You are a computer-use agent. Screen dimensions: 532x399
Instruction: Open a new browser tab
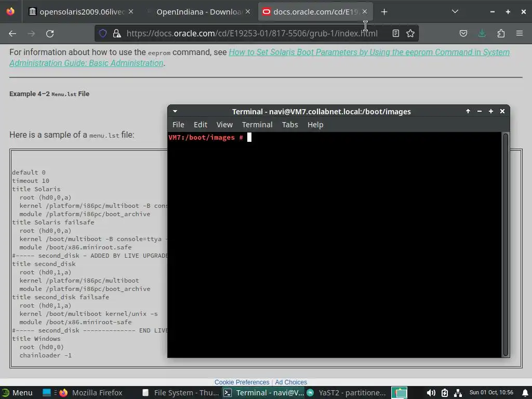click(384, 12)
